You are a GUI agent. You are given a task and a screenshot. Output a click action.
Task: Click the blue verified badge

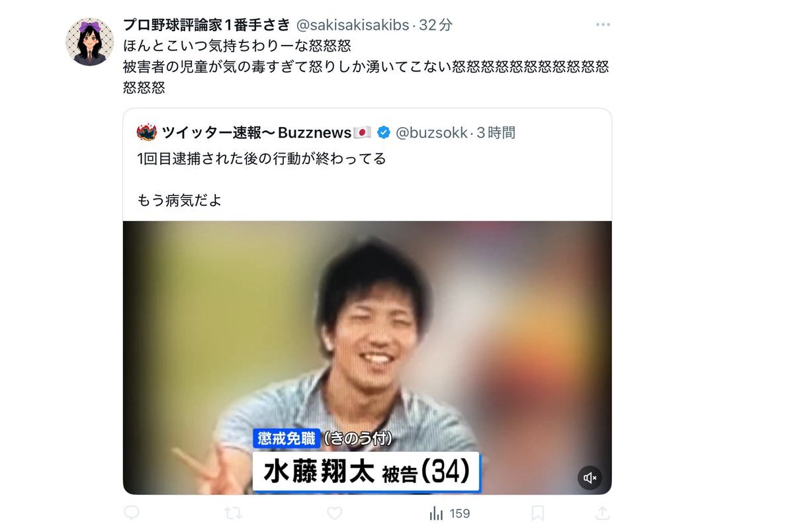pyautogui.click(x=383, y=132)
